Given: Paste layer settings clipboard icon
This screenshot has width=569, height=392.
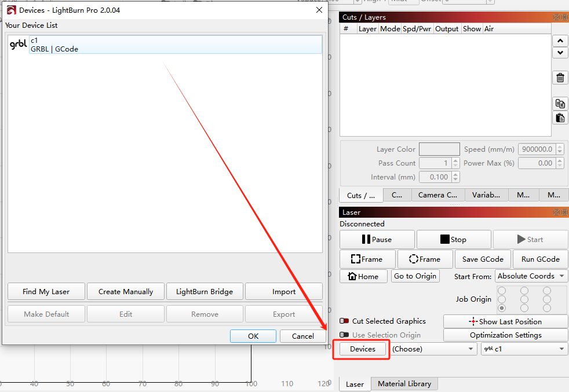Looking at the screenshot, I should pos(560,118).
